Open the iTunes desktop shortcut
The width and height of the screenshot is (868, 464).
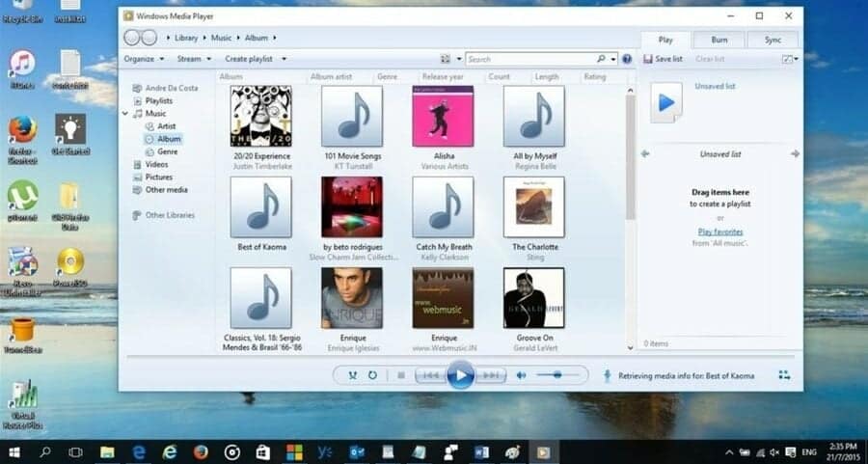(22, 69)
